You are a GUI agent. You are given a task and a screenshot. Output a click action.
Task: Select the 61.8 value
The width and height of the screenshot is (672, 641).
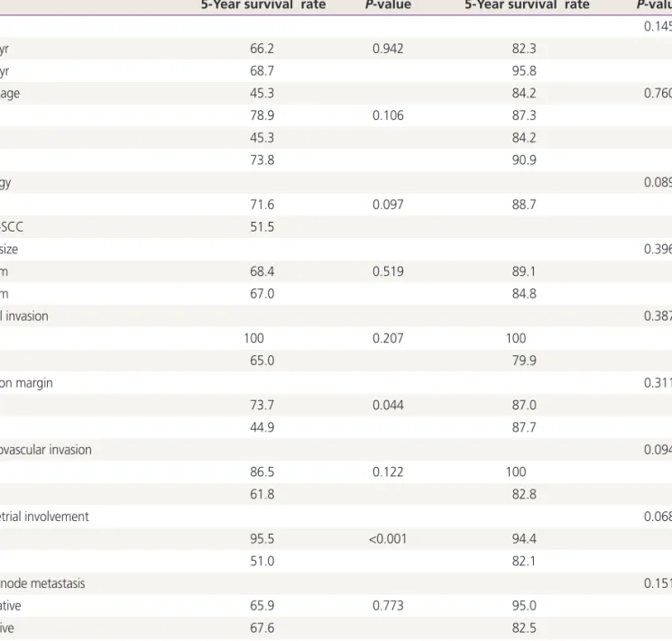tap(262, 494)
